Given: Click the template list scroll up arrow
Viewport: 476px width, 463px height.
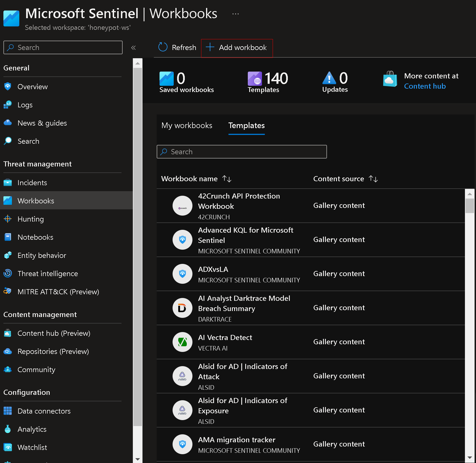Looking at the screenshot, I should (470, 194).
